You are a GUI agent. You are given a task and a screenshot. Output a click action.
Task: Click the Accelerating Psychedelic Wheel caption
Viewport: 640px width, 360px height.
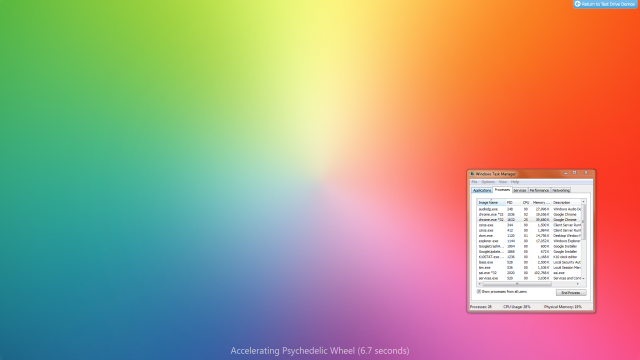[x=320, y=351]
